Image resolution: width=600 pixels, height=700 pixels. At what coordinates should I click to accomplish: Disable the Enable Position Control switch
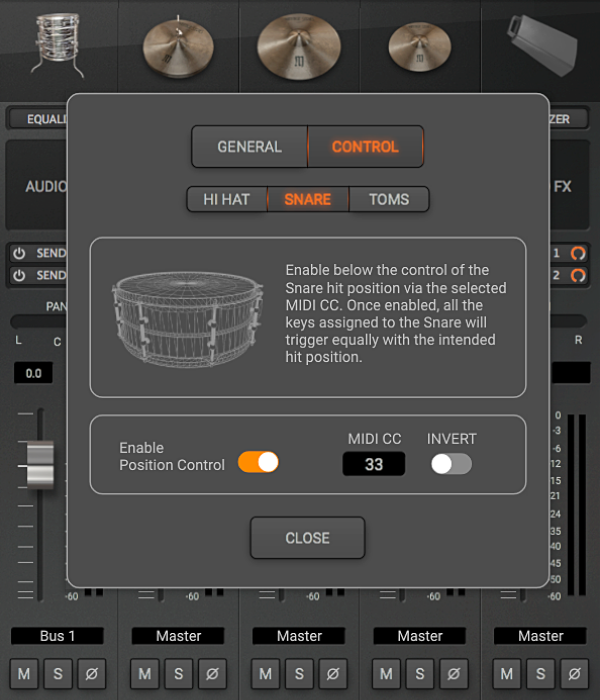[x=258, y=462]
